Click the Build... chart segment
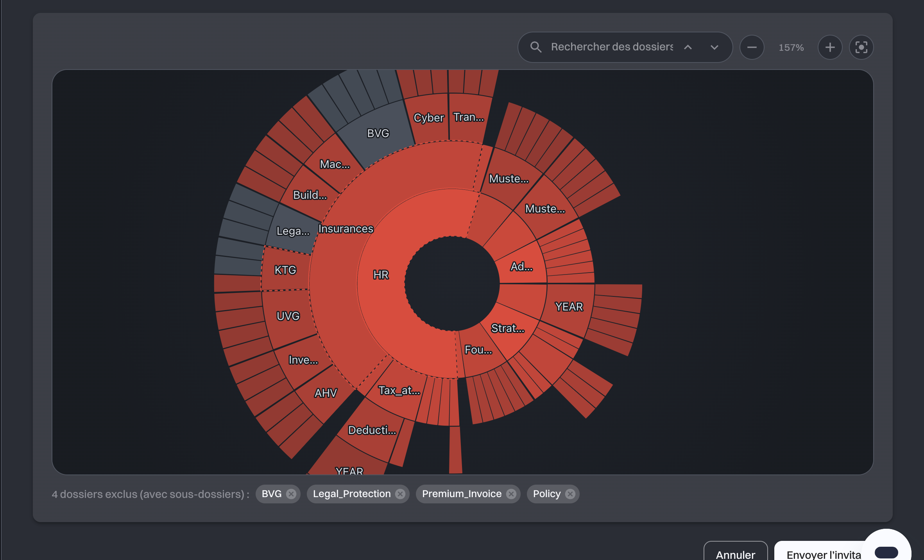 (310, 195)
